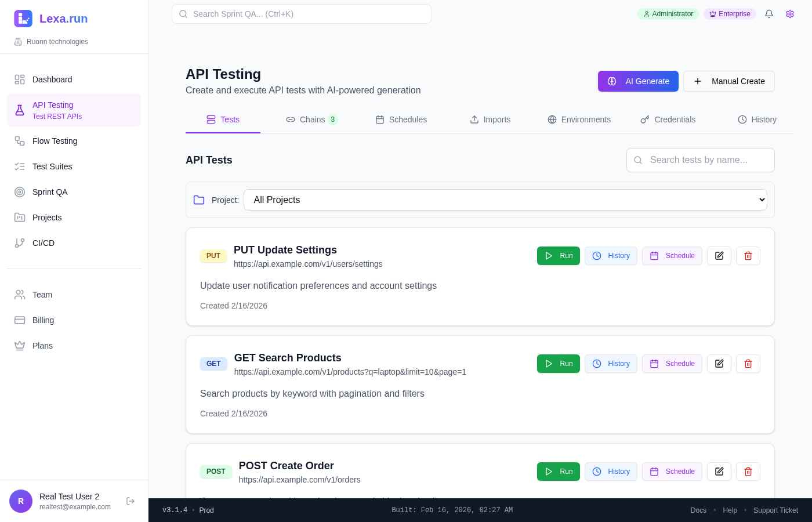Click the https://api.example.com/v1/users/settings URL
This screenshot has width=812, height=522.
click(x=308, y=264)
